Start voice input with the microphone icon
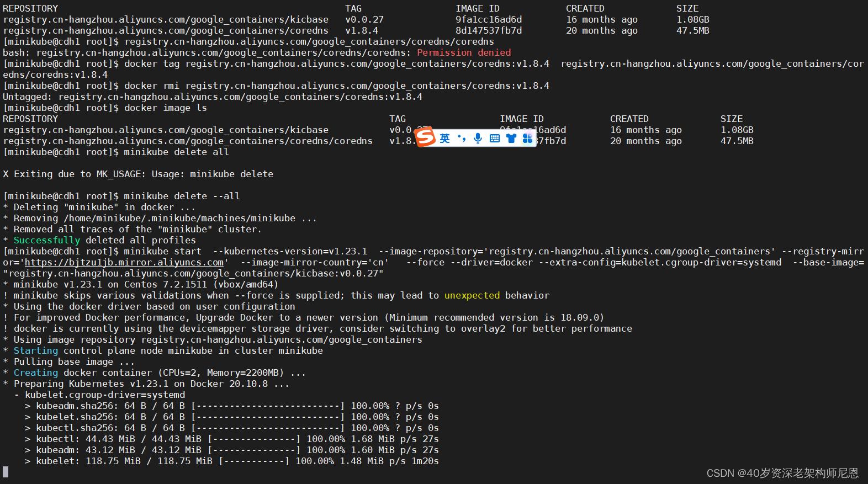 (478, 139)
